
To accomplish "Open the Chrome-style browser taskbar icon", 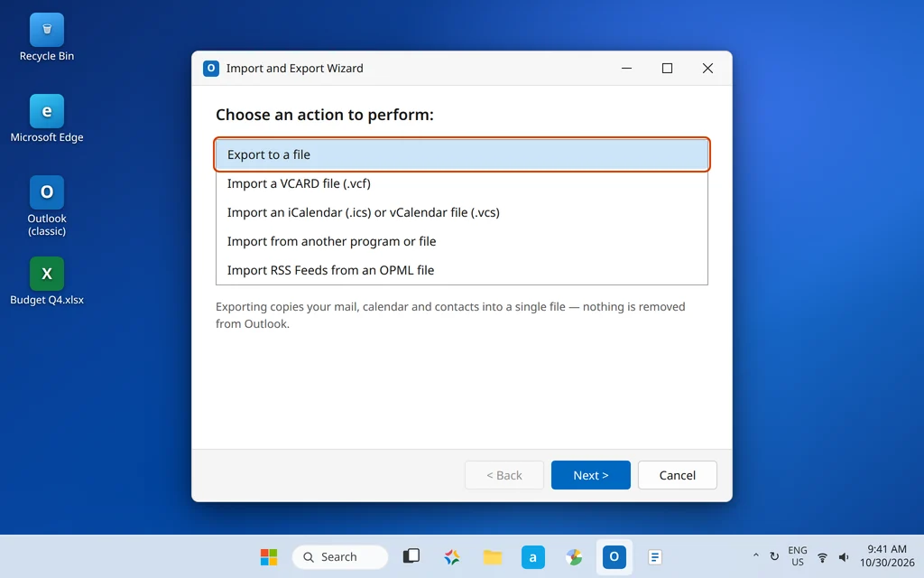I will (x=573, y=556).
